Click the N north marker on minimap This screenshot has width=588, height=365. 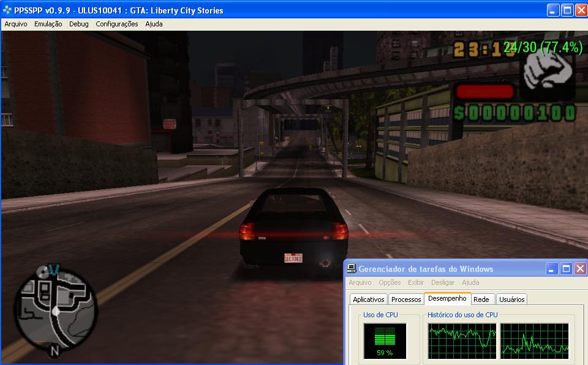(x=55, y=351)
